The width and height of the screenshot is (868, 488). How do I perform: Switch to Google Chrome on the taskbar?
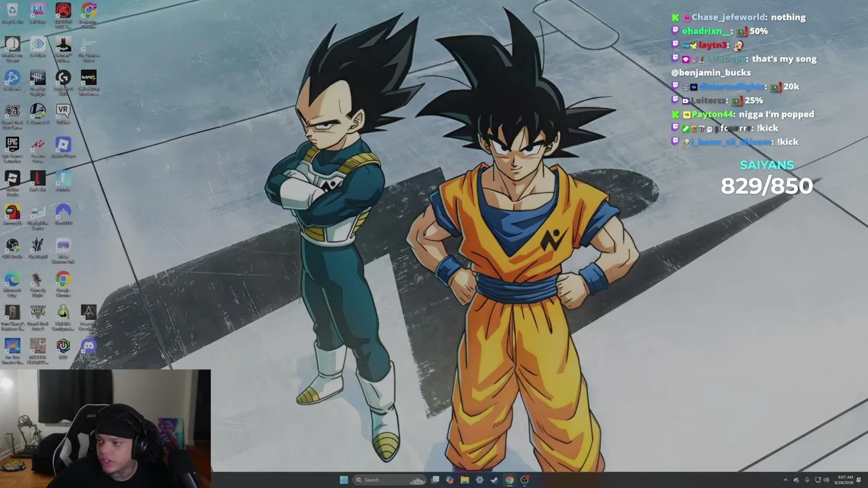509,480
